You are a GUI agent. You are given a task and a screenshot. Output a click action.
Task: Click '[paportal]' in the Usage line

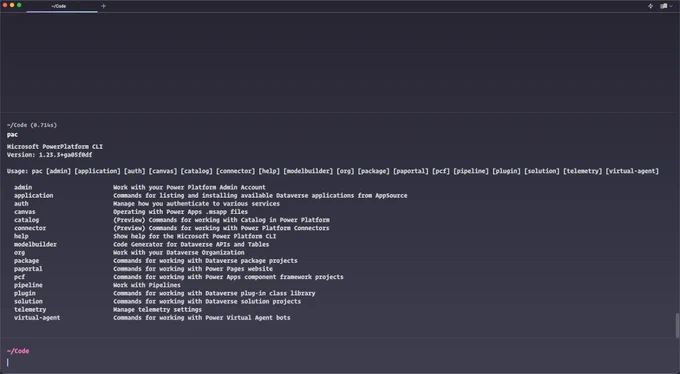tap(411, 171)
